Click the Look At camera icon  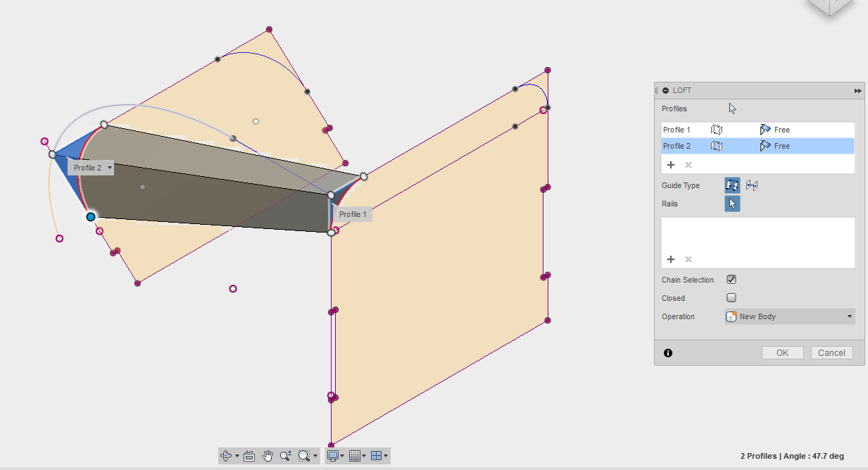(249, 456)
